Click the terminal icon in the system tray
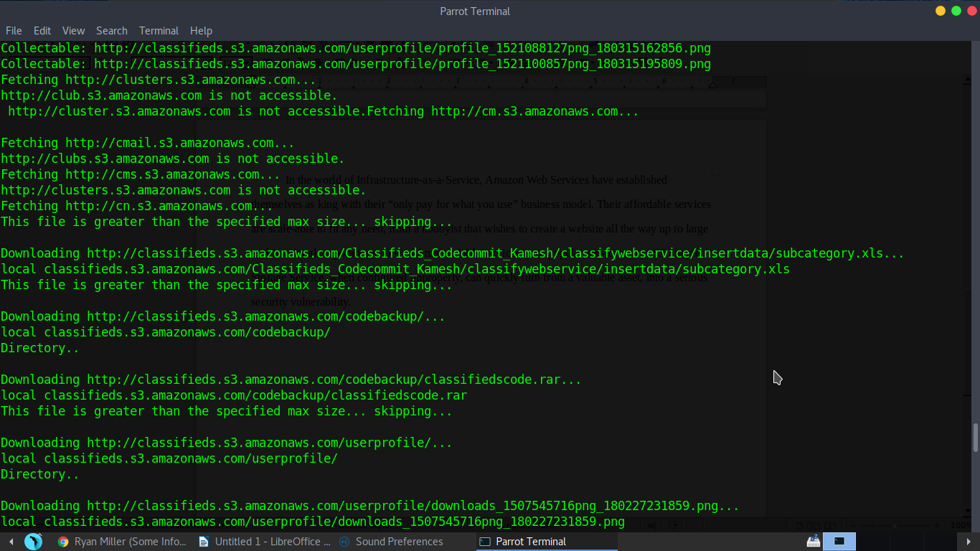Screen dimensions: 980x551 pos(838,541)
